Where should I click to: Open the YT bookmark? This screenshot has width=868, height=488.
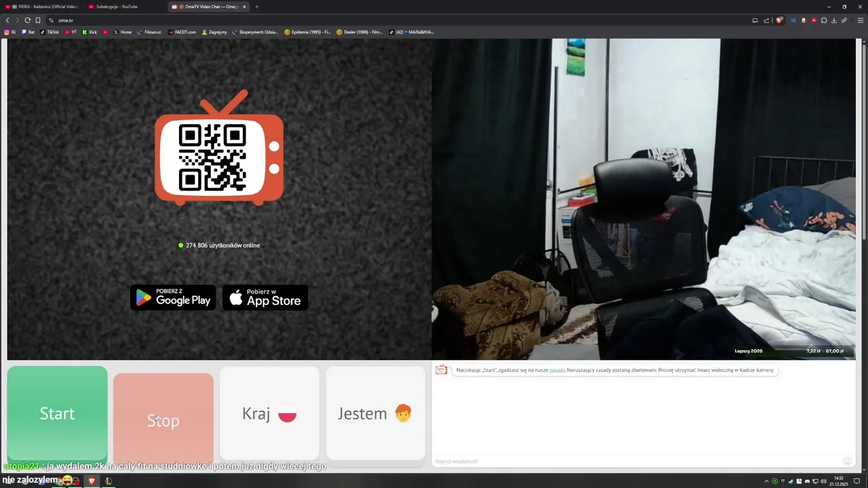71,32
